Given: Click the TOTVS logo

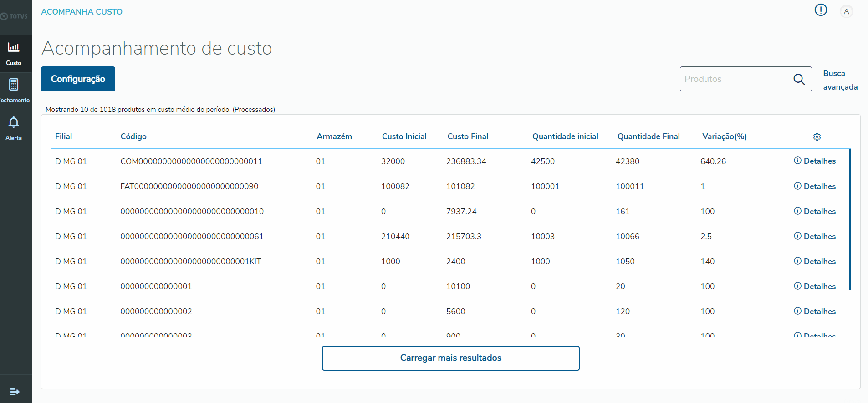Looking at the screenshot, I should (x=14, y=16).
